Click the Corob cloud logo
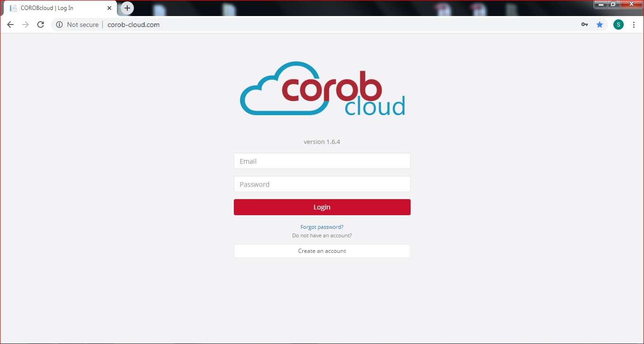The width and height of the screenshot is (644, 344). (x=322, y=89)
